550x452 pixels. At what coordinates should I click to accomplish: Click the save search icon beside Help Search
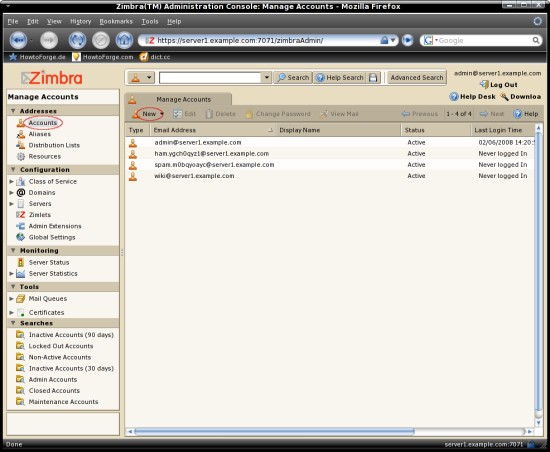[373, 77]
